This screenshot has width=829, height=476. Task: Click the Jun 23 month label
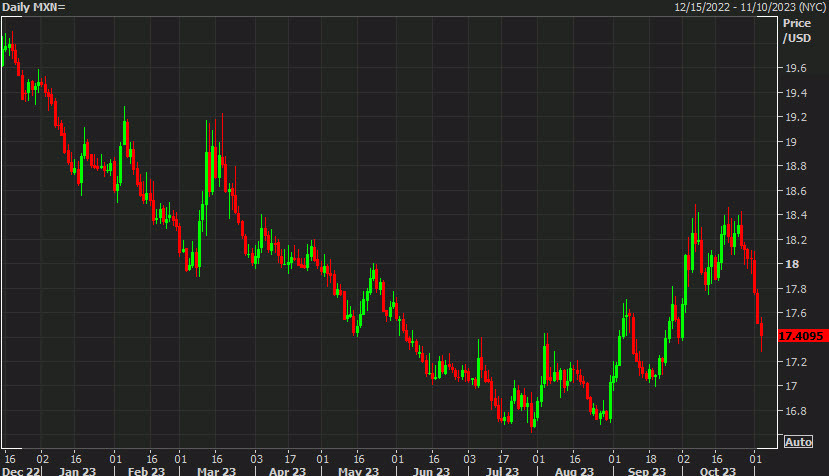[431, 471]
